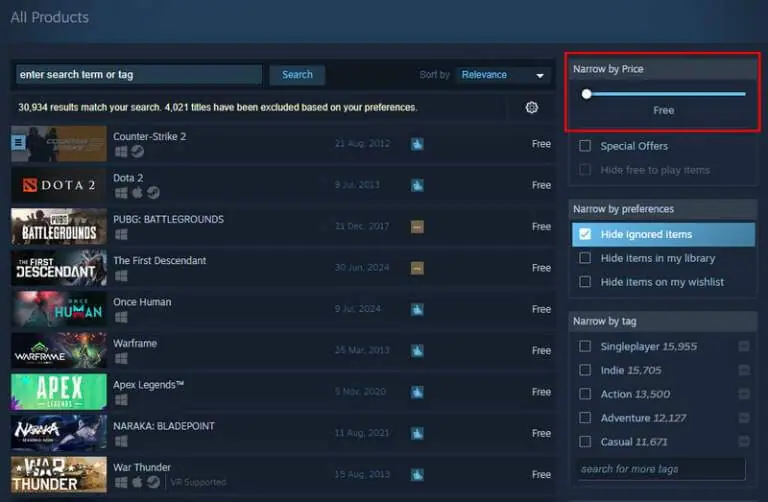The image size is (768, 502).
Task: Click the Apple macOS icon under Dota 2
Action: pyautogui.click(x=137, y=192)
